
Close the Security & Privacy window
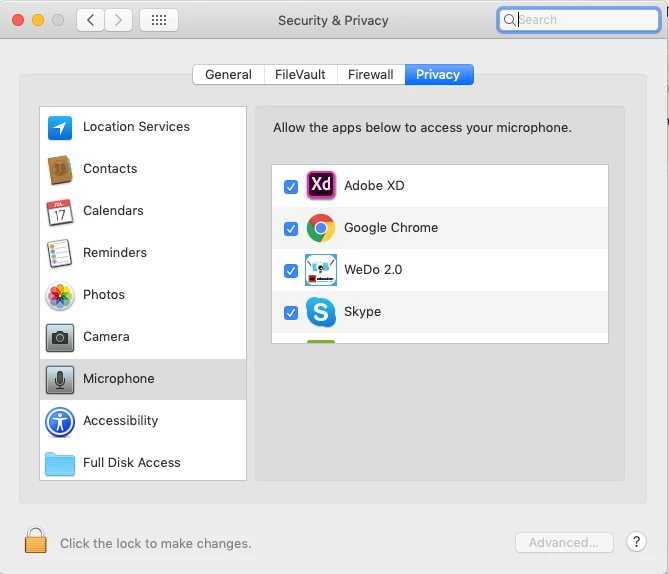pos(18,20)
